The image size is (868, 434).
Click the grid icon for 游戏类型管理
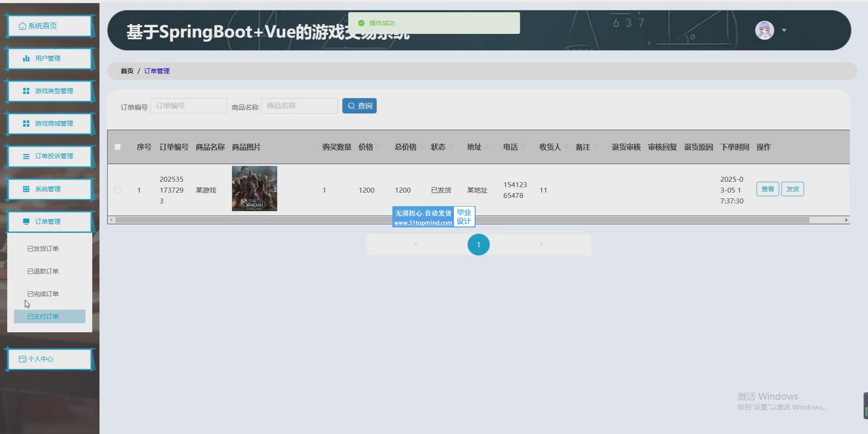[26, 91]
